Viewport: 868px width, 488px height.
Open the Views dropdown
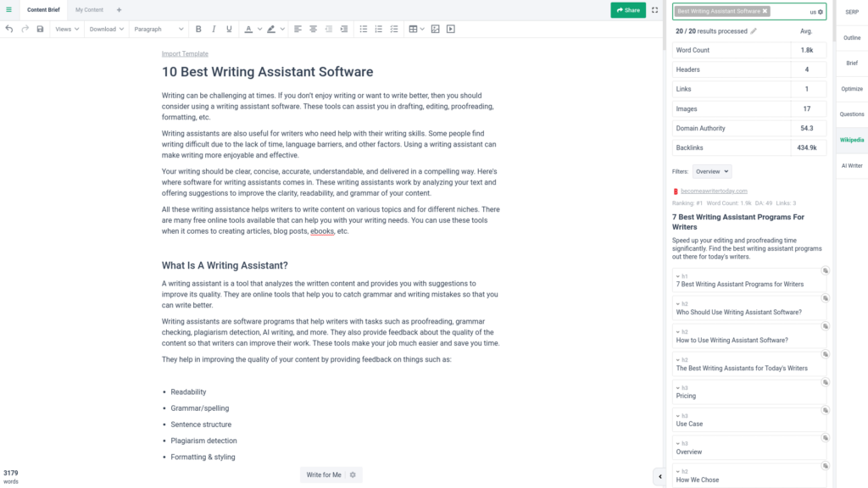(67, 29)
